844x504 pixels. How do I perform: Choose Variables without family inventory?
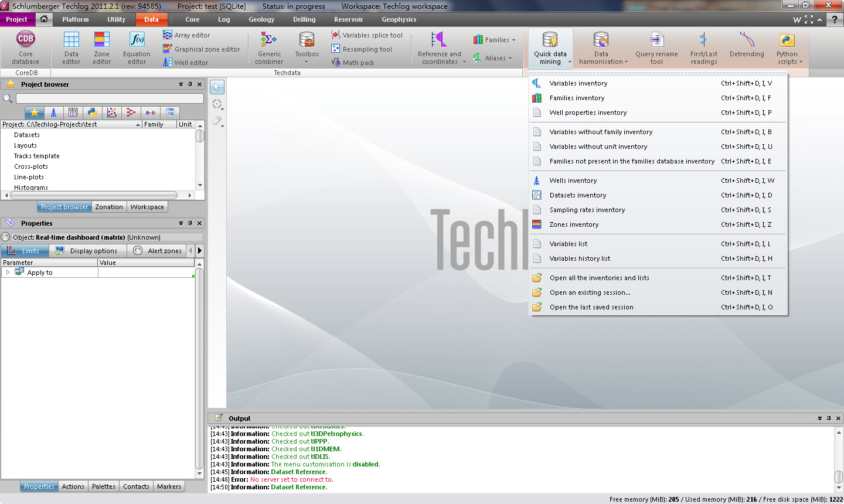point(658,132)
